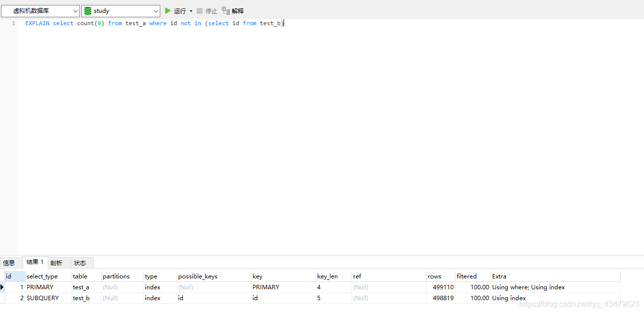Click the select_type column header
This screenshot has width=644, height=313.
coord(48,276)
